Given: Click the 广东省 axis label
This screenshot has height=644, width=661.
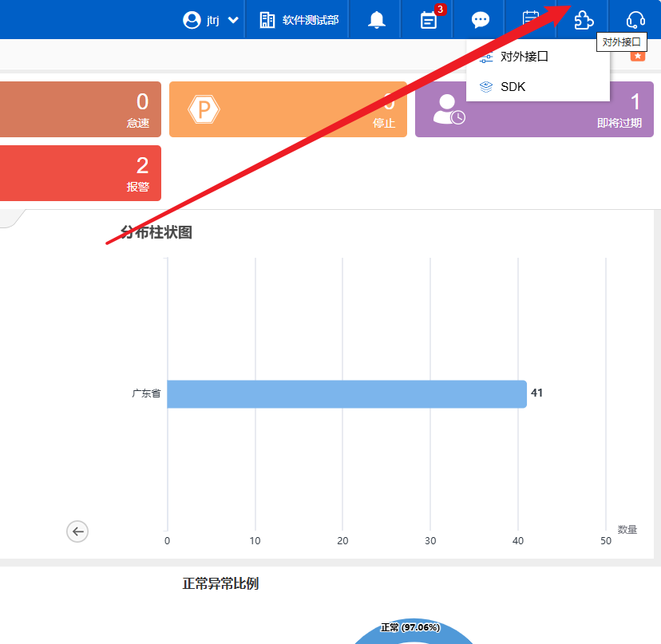Looking at the screenshot, I should tap(146, 393).
